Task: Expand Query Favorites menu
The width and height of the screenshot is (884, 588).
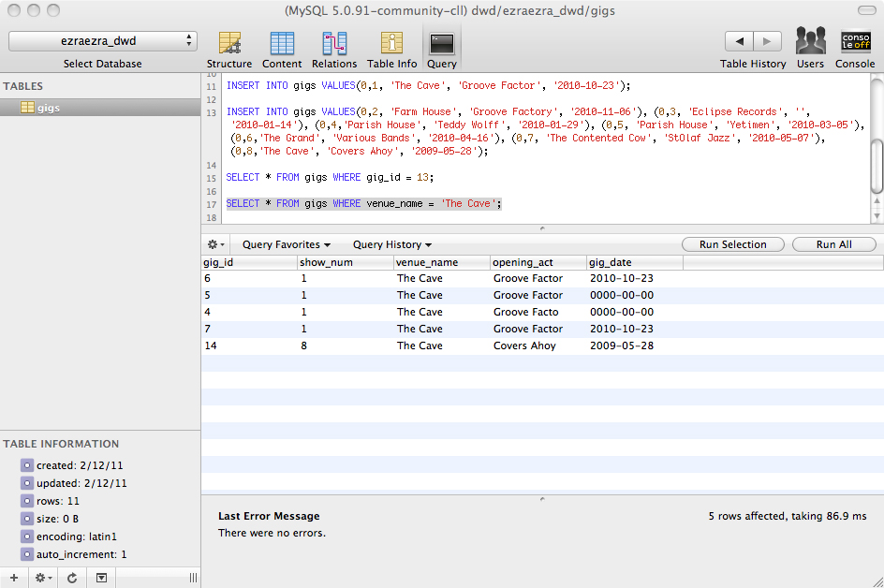Action: pyautogui.click(x=287, y=244)
